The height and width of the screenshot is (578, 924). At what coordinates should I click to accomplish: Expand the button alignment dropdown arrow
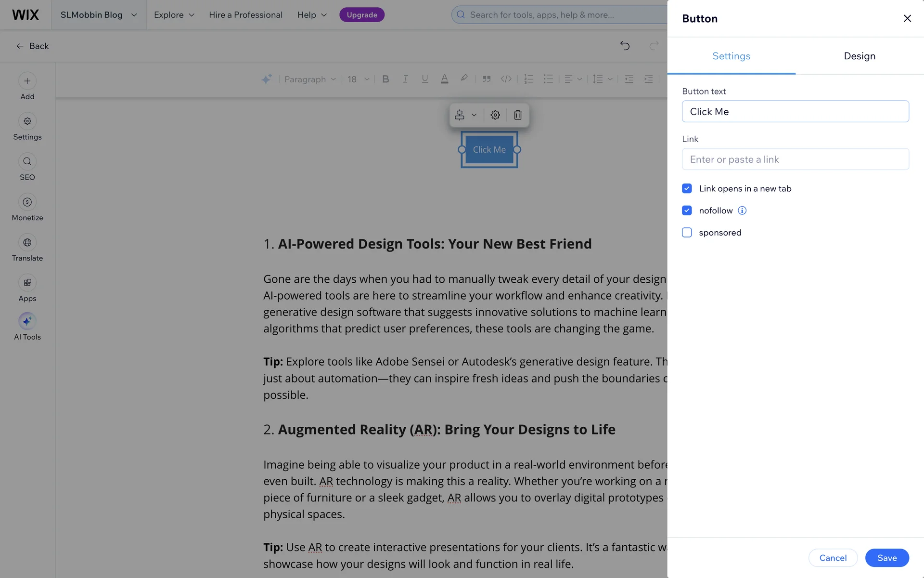[x=474, y=115]
